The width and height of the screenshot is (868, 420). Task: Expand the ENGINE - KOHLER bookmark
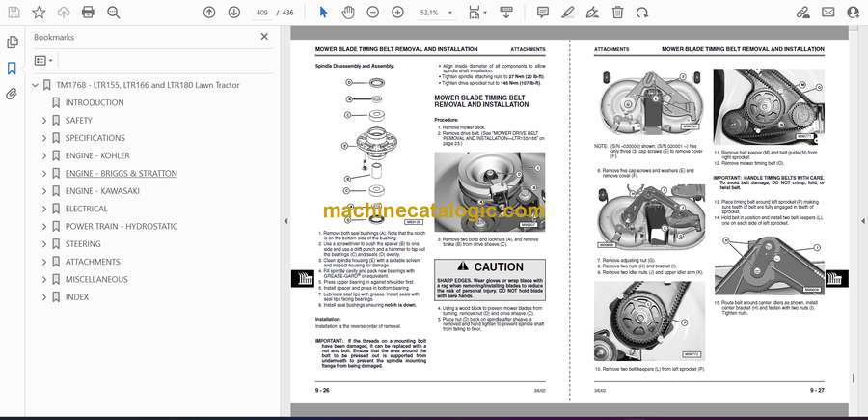[44, 155]
